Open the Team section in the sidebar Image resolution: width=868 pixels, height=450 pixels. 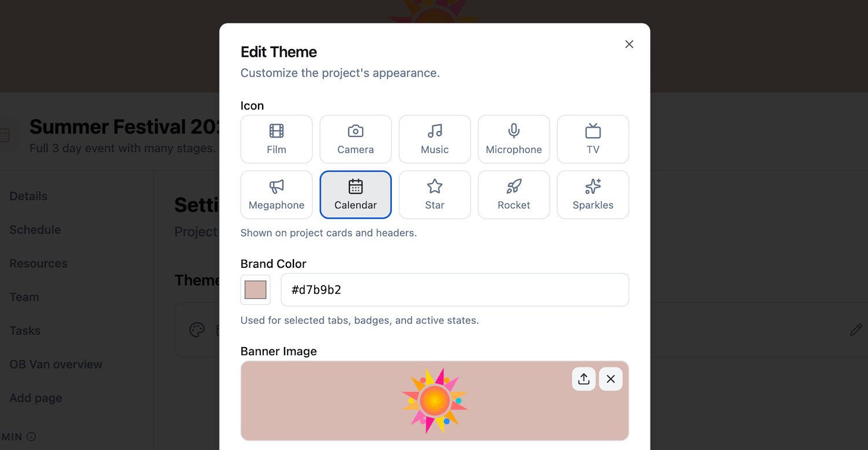(x=24, y=297)
